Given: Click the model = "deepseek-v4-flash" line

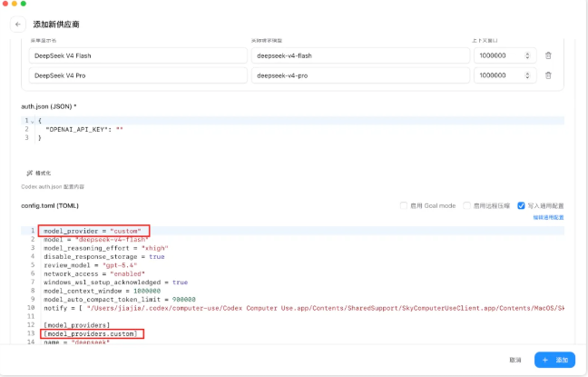Looking at the screenshot, I should click(96, 240).
